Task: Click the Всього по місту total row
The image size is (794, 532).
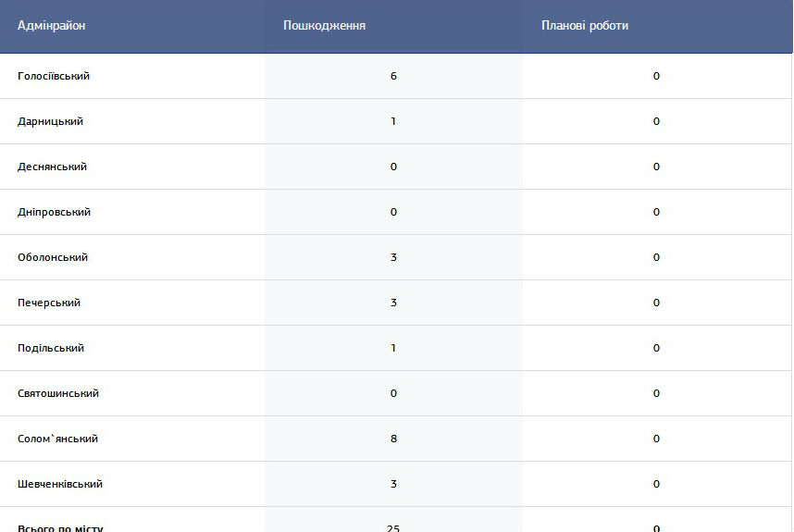Action: [x=396, y=520]
